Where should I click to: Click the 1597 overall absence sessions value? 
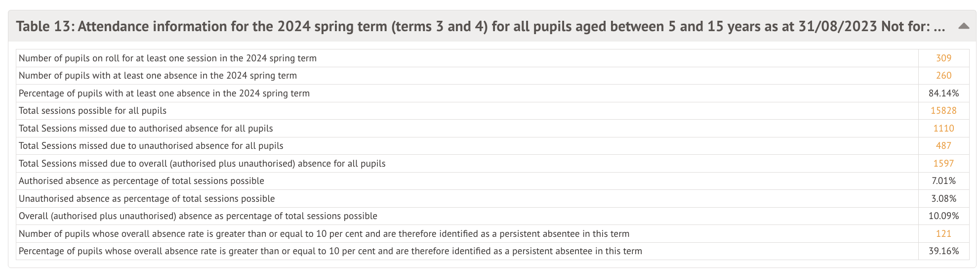(943, 164)
